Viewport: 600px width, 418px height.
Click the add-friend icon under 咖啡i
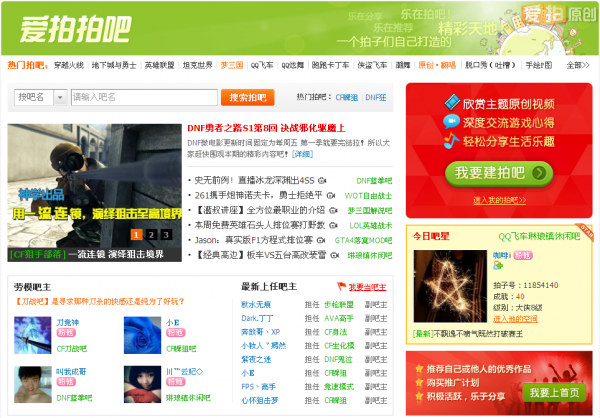498,265
